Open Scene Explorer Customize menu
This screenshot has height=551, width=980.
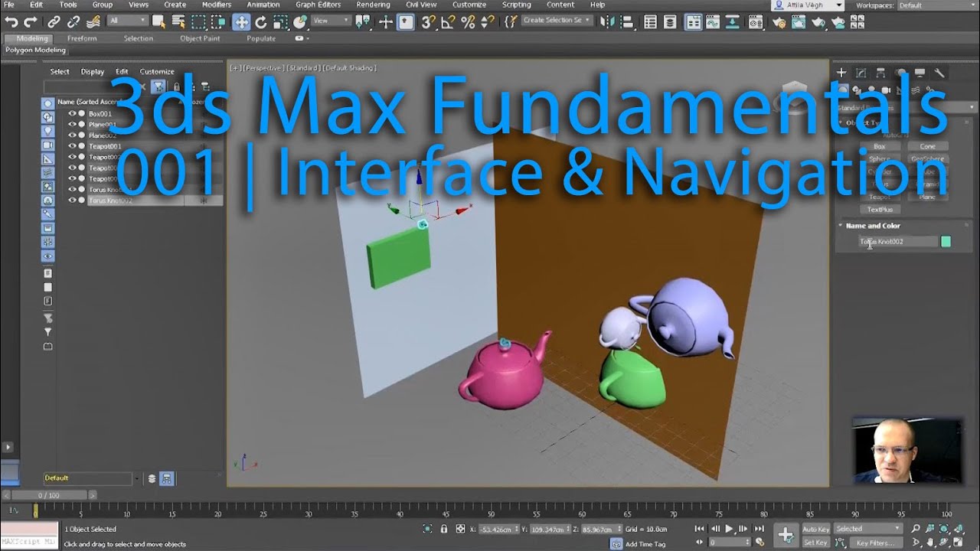pyautogui.click(x=157, y=72)
